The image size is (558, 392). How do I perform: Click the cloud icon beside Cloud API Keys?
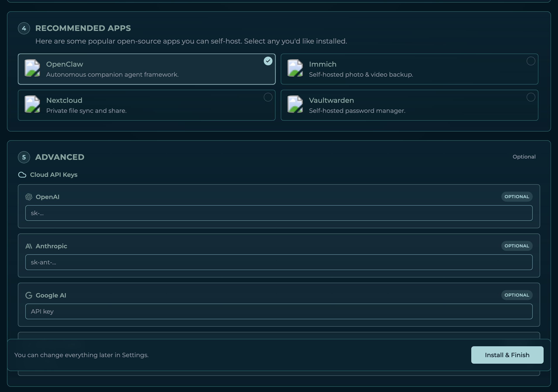click(x=22, y=175)
